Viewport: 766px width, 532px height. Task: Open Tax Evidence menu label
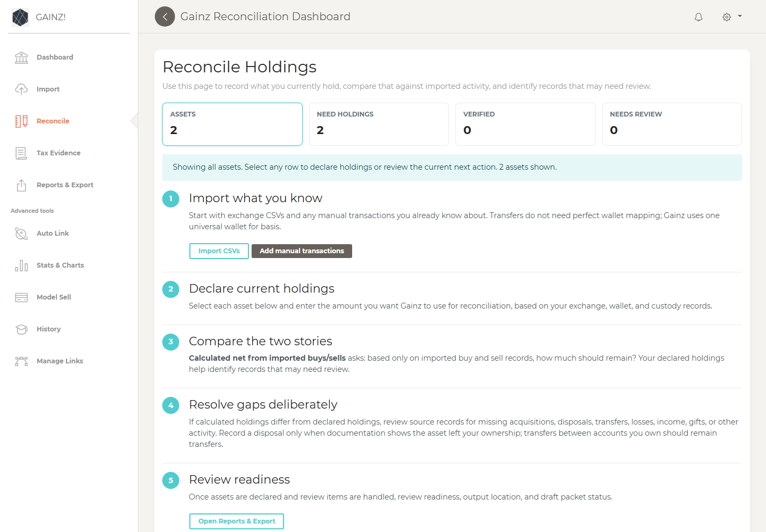click(59, 153)
